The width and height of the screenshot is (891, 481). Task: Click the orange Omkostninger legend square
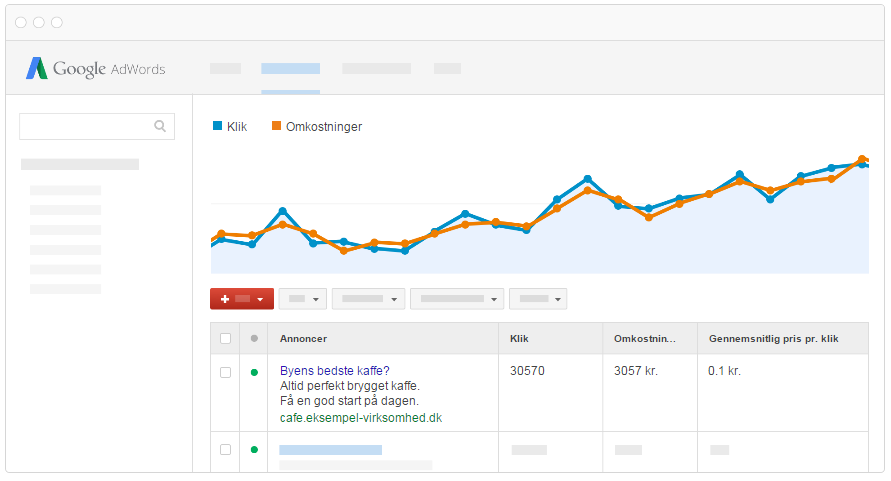[x=276, y=126]
